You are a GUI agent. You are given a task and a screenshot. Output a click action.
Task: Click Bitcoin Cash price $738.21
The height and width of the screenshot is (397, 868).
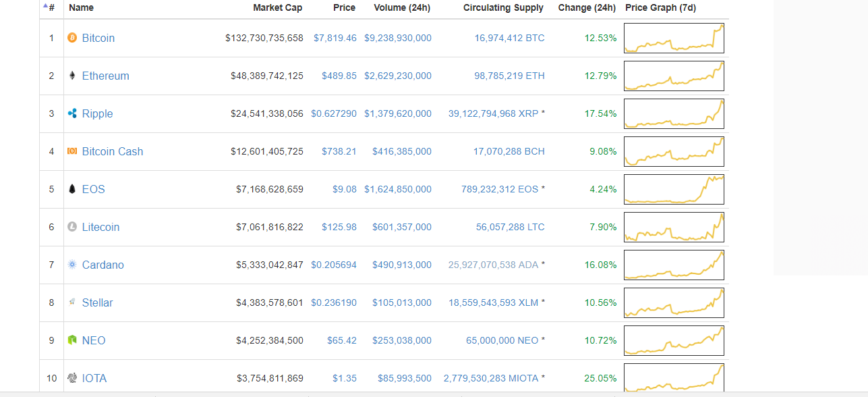[x=339, y=151]
